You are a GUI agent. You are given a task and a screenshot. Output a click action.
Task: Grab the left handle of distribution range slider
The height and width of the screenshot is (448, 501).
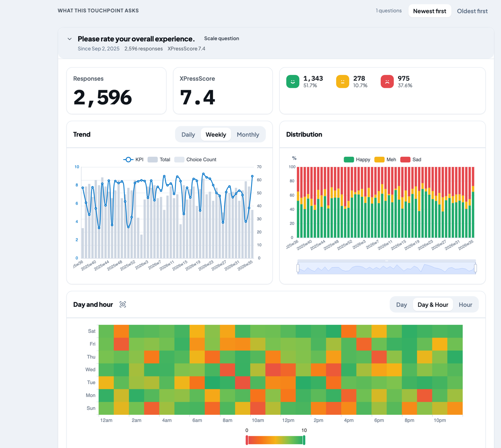click(298, 268)
